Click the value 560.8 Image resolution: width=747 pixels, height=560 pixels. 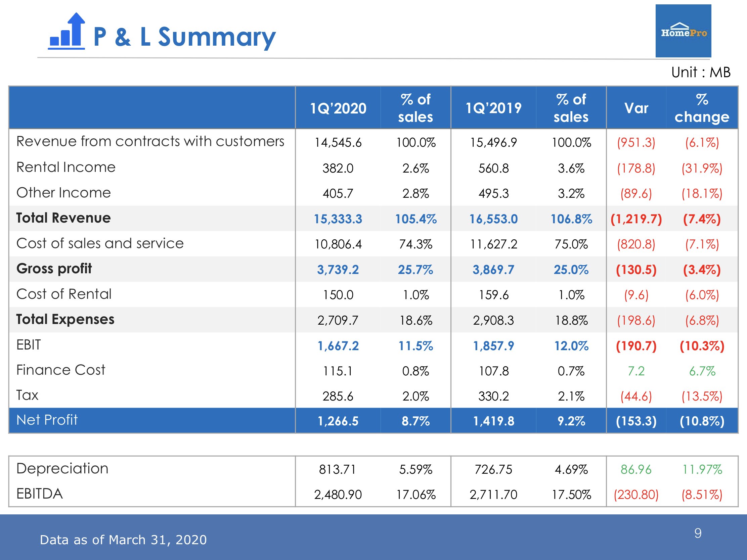pos(493,168)
